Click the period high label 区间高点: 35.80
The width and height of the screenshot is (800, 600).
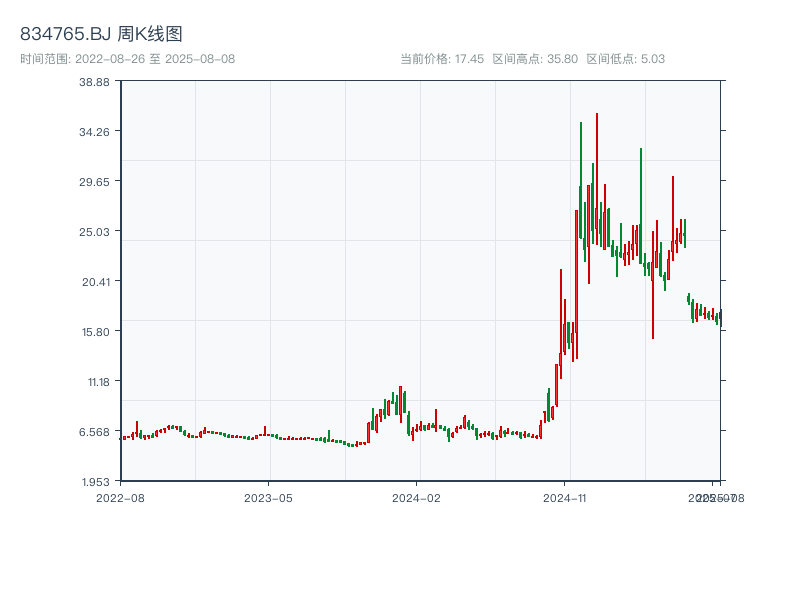(x=535, y=59)
